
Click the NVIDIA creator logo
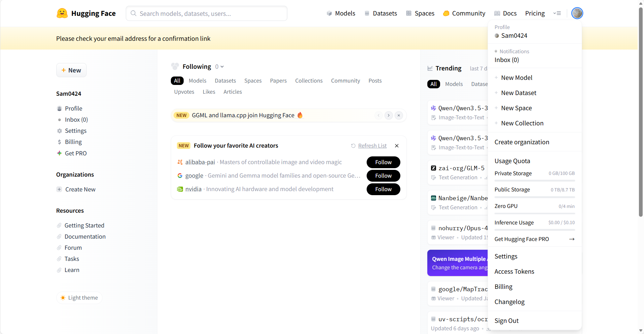[180, 189]
